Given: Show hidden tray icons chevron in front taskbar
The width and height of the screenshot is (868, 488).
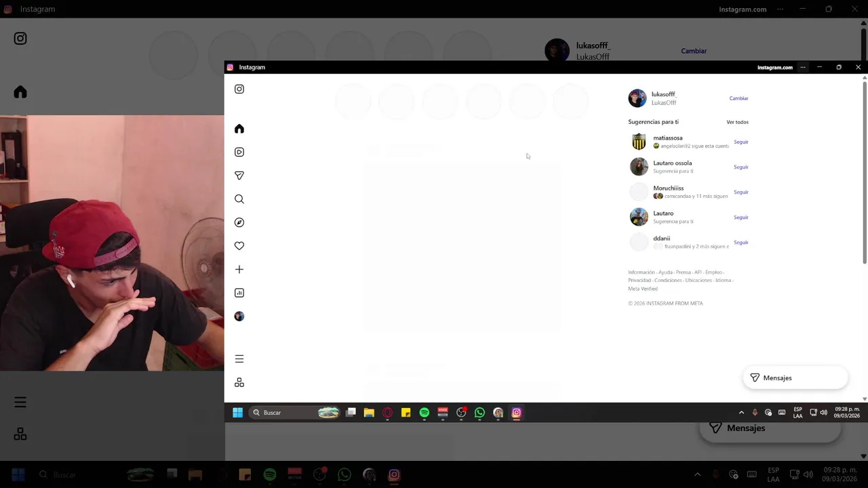Looking at the screenshot, I should [x=741, y=412].
